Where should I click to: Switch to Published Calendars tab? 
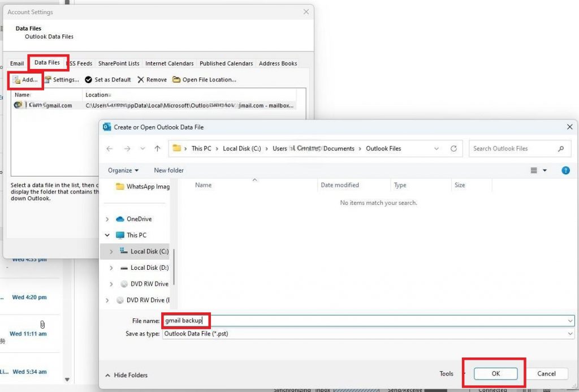tap(226, 63)
